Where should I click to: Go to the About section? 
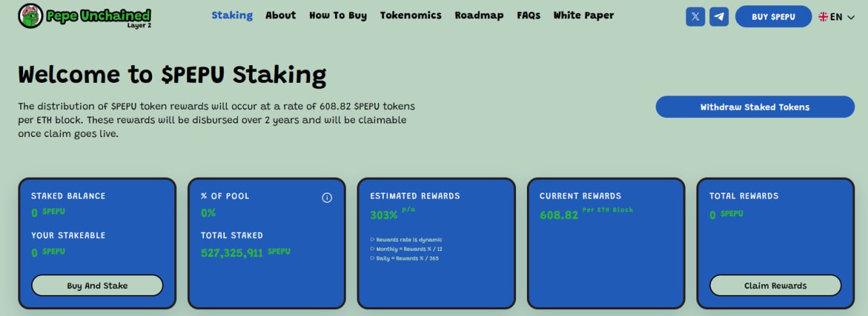point(281,15)
